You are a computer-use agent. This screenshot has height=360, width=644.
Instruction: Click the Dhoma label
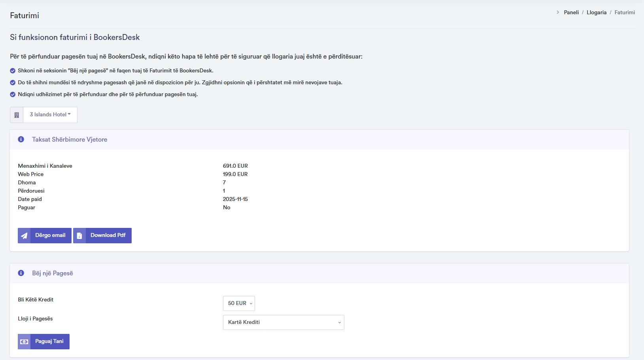tap(27, 182)
